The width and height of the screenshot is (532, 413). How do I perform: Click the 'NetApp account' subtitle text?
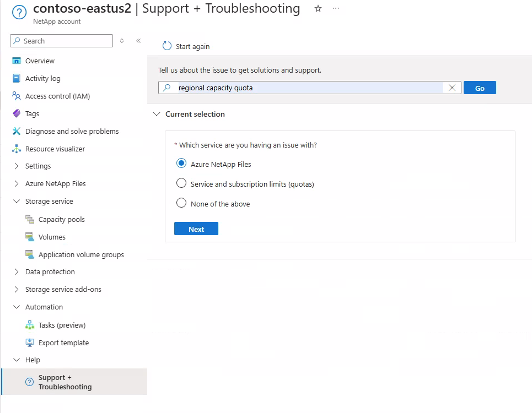click(57, 21)
